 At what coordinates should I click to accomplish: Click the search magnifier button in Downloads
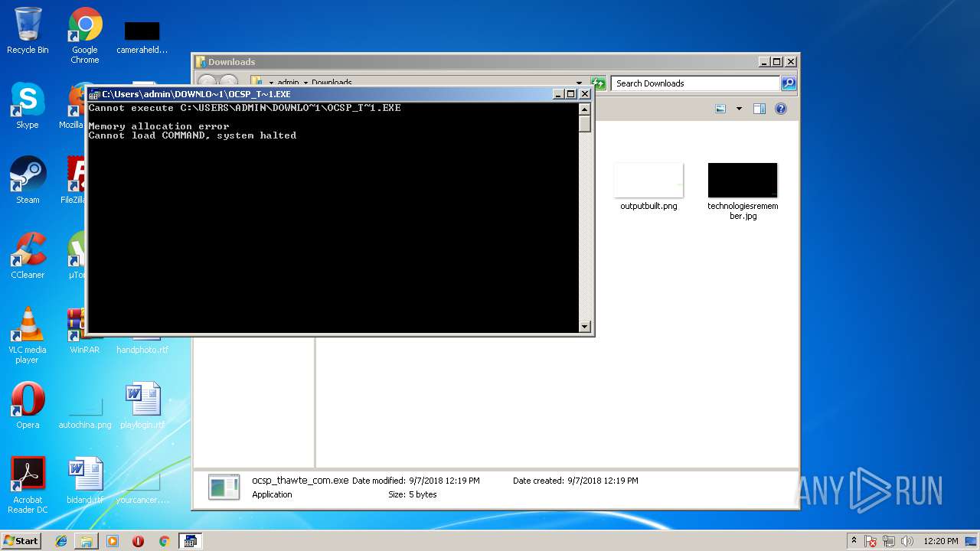[x=789, y=83]
